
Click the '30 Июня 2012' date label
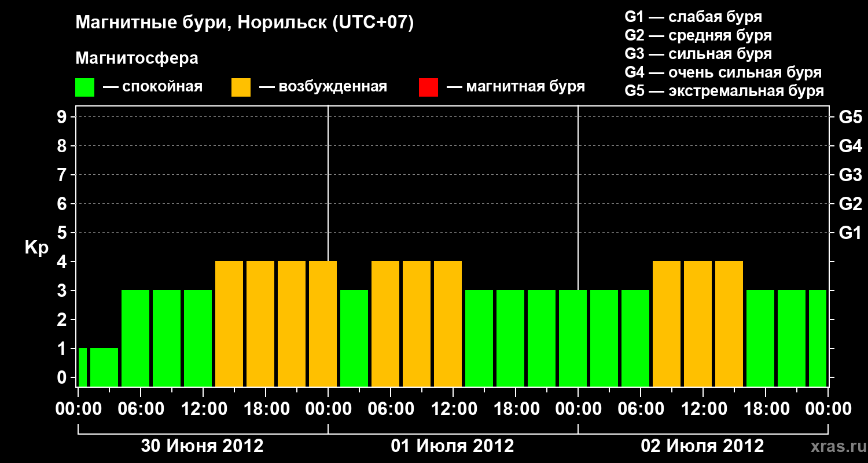tap(203, 446)
